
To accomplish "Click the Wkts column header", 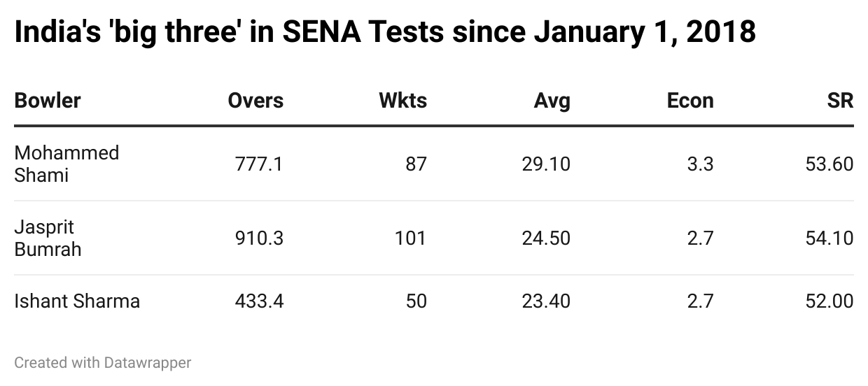I will pos(402,101).
